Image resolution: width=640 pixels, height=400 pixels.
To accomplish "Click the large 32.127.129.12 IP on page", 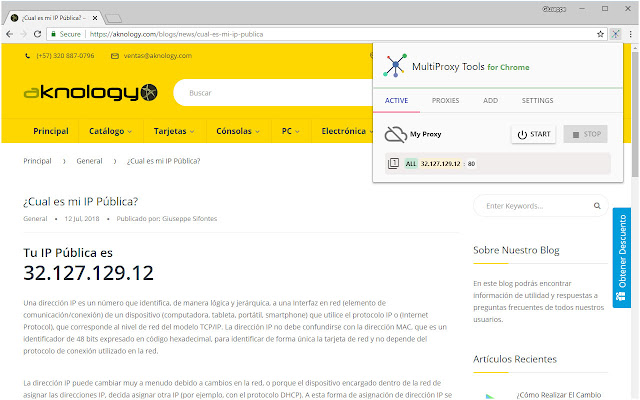I will 89,273.
